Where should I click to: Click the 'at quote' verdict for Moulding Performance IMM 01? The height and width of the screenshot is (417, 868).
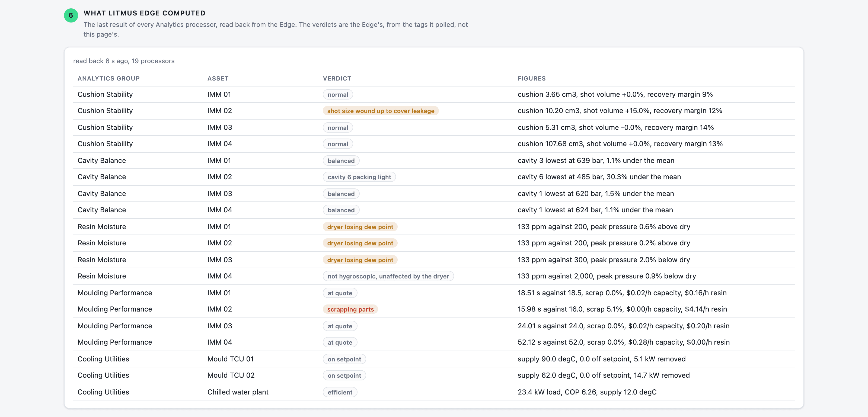pyautogui.click(x=340, y=293)
